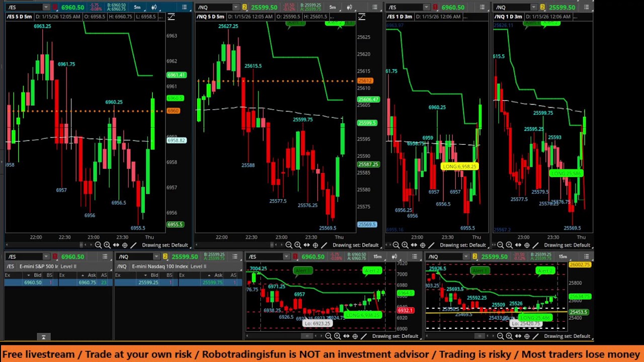Zoom in on the /ES 3m chart
The height and width of the screenshot is (362, 644).
(x=405, y=245)
